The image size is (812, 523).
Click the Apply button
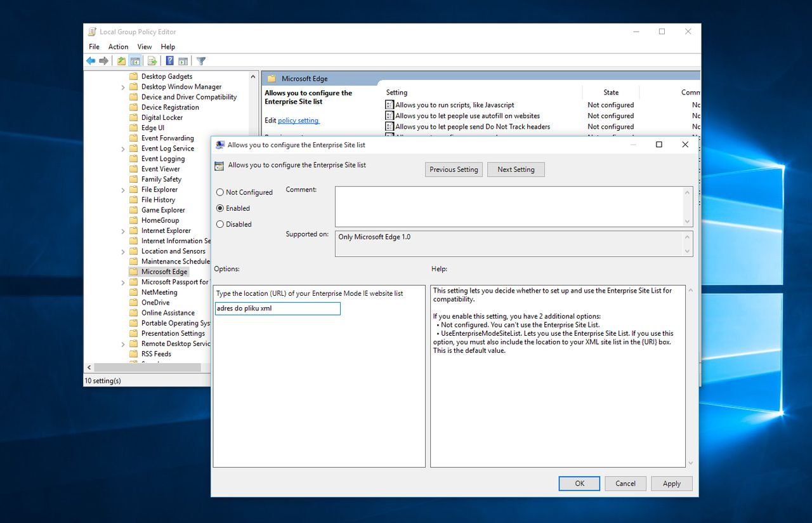click(x=672, y=483)
